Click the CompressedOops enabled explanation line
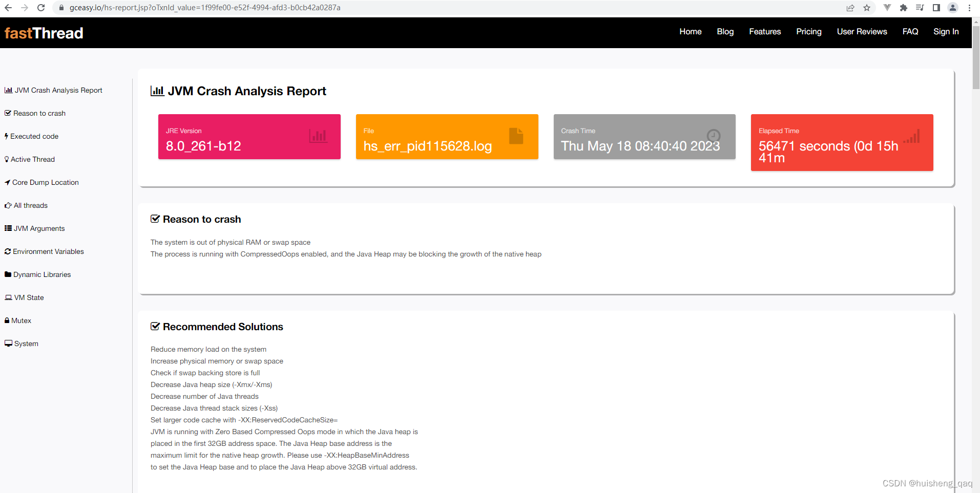 (x=346, y=254)
